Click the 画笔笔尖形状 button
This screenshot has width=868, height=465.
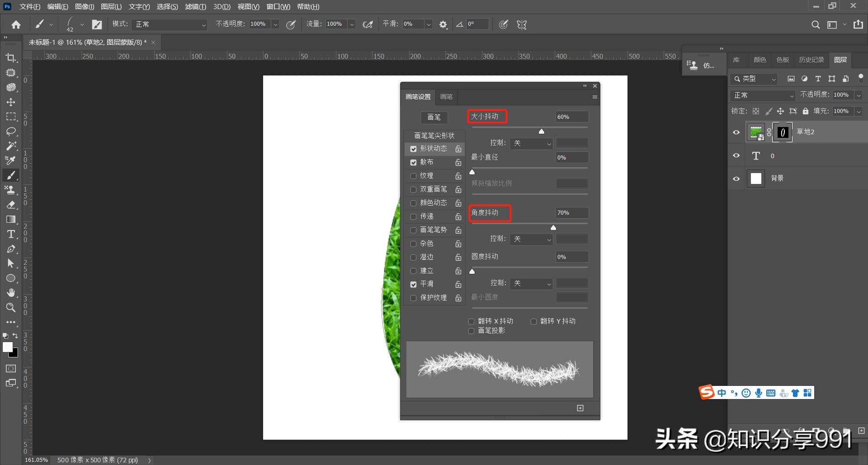434,135
